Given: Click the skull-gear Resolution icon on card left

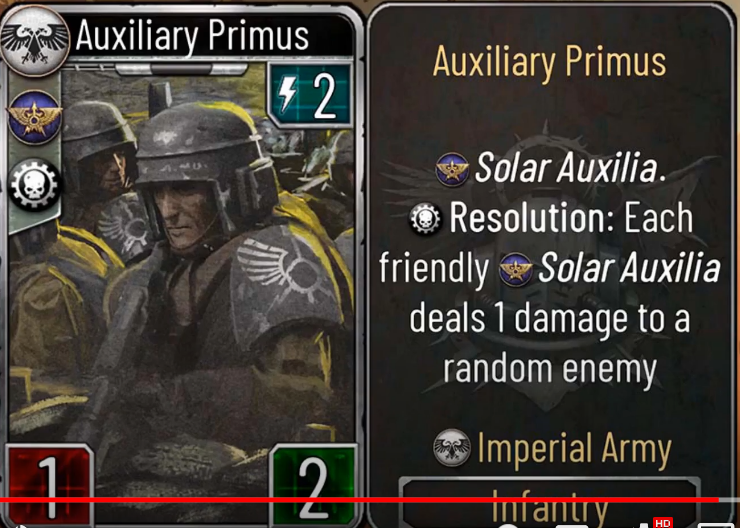Looking at the screenshot, I should (34, 184).
